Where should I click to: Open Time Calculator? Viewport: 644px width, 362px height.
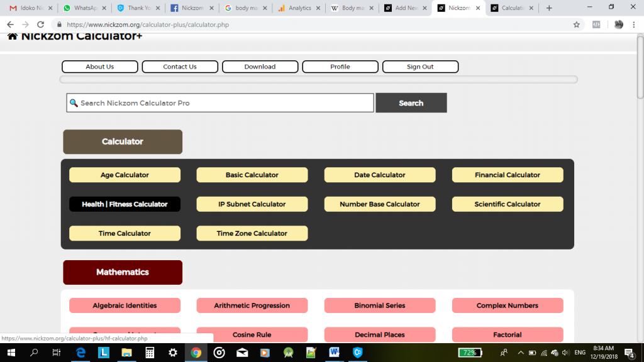(125, 233)
